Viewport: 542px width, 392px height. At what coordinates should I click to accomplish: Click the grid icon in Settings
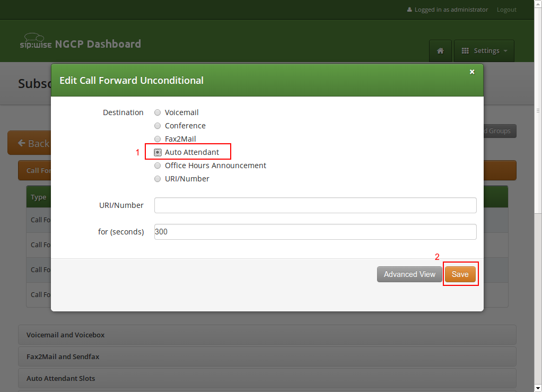[465, 51]
